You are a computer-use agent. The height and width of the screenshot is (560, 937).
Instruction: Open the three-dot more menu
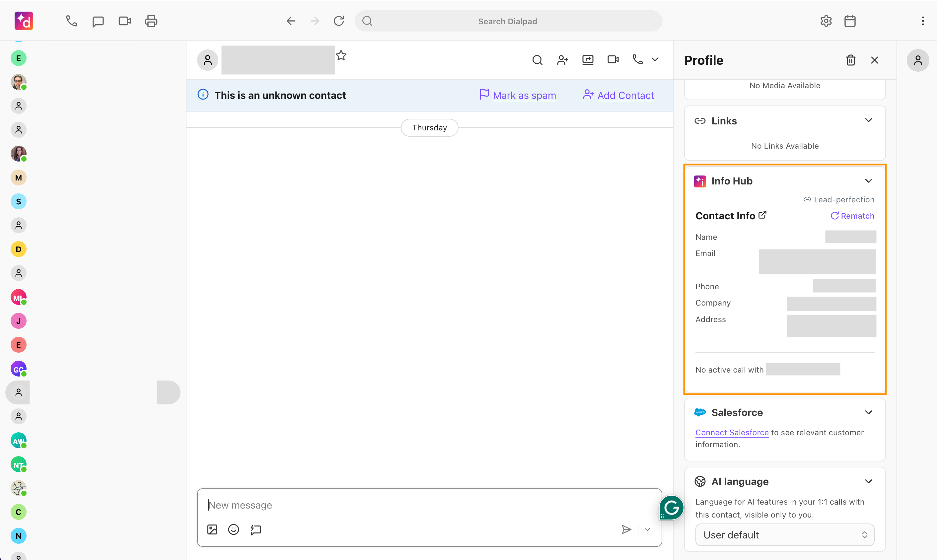point(923,21)
